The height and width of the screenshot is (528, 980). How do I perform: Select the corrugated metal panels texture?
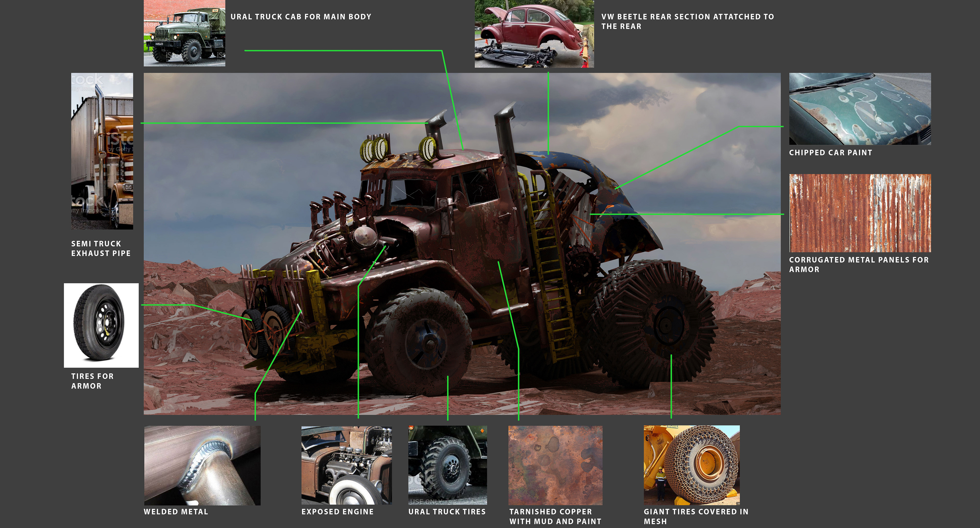(x=860, y=213)
